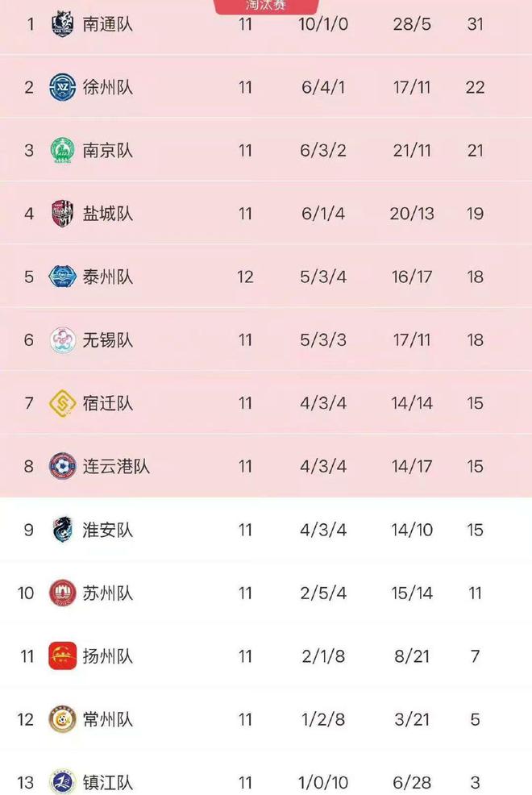Open the 连云港队 team name link
This screenshot has height=795, width=532.
pyautogui.click(x=116, y=467)
